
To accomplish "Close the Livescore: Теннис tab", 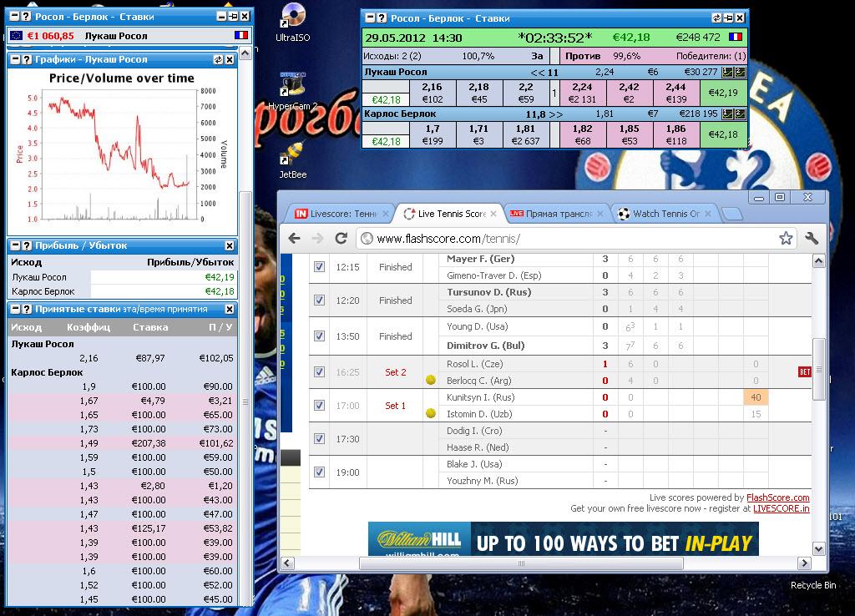I will (x=386, y=214).
